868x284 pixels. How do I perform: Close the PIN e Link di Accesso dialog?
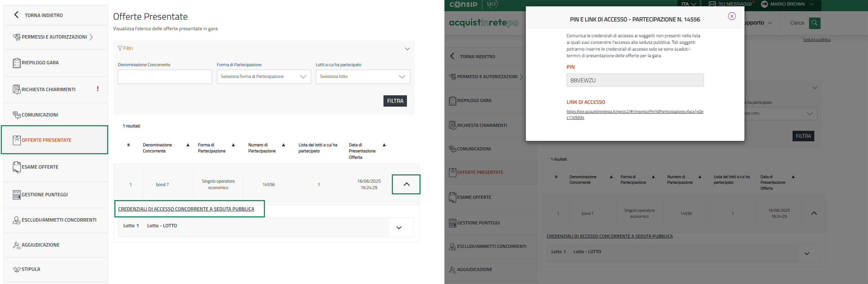732,16
